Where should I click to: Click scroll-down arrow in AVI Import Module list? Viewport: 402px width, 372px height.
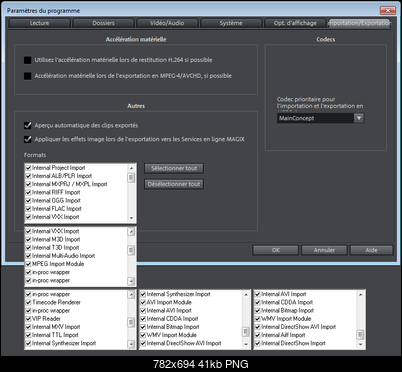coord(246,344)
